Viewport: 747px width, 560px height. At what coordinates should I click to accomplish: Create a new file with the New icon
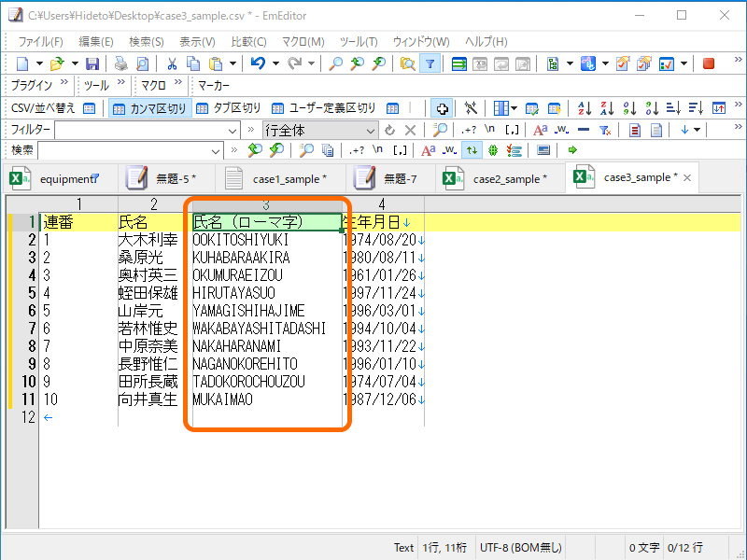click(x=22, y=63)
